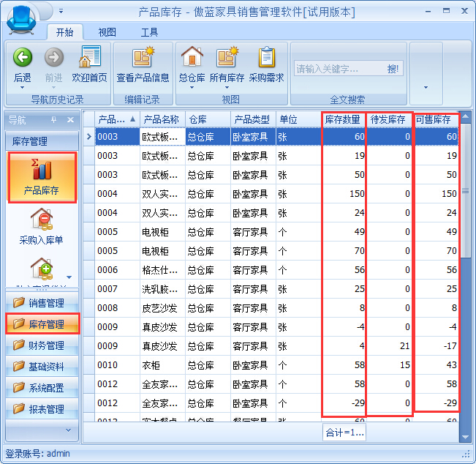
Task: Sort by 库存数量 column header
Action: (x=342, y=119)
